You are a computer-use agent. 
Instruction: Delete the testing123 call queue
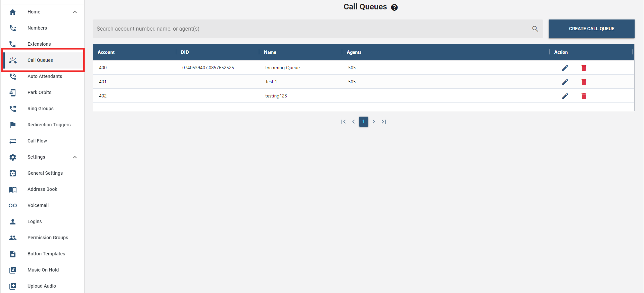[x=584, y=96]
